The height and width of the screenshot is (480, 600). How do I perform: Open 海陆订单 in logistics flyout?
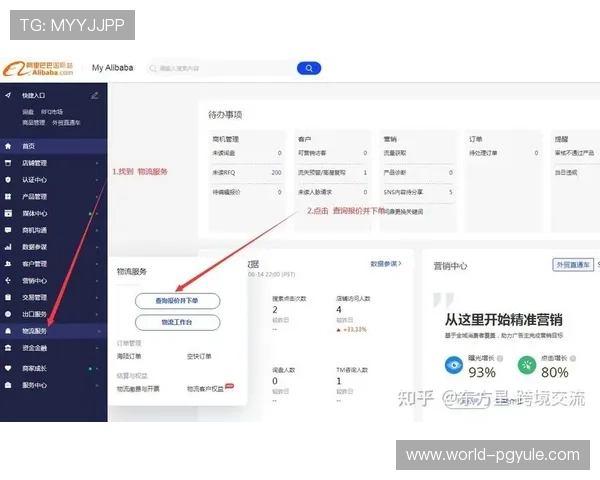pos(129,356)
